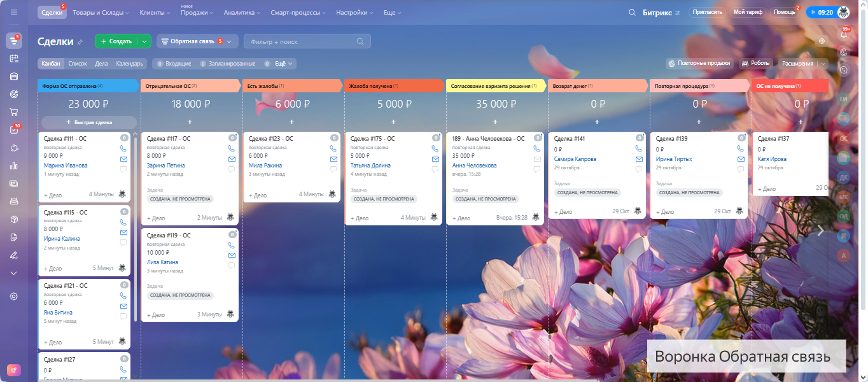The image size is (868, 382).
Task: Open Мой тариф button
Action: pyautogui.click(x=748, y=12)
